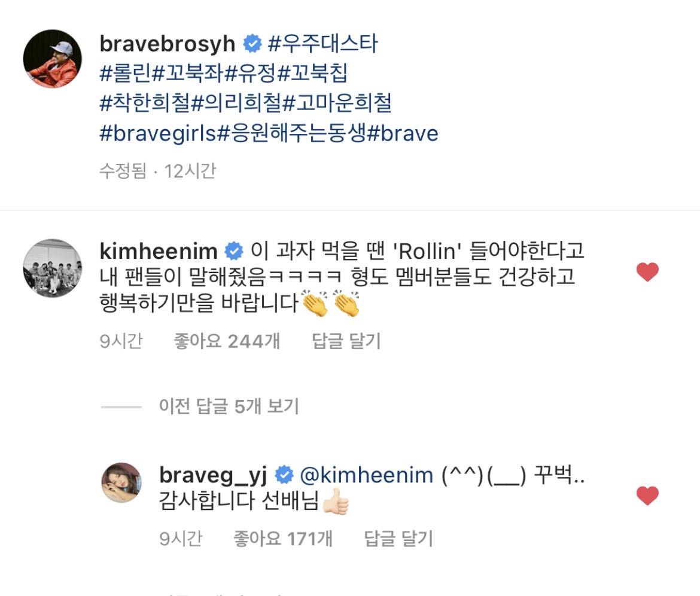
Task: Open bravebrosyh profile picture
Action: pyautogui.click(x=53, y=59)
